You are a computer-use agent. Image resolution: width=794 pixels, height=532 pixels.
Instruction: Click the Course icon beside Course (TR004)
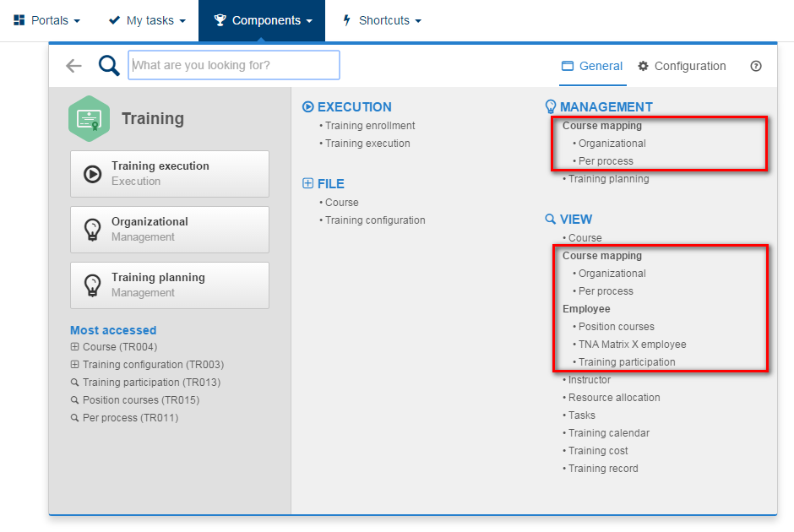click(x=75, y=347)
